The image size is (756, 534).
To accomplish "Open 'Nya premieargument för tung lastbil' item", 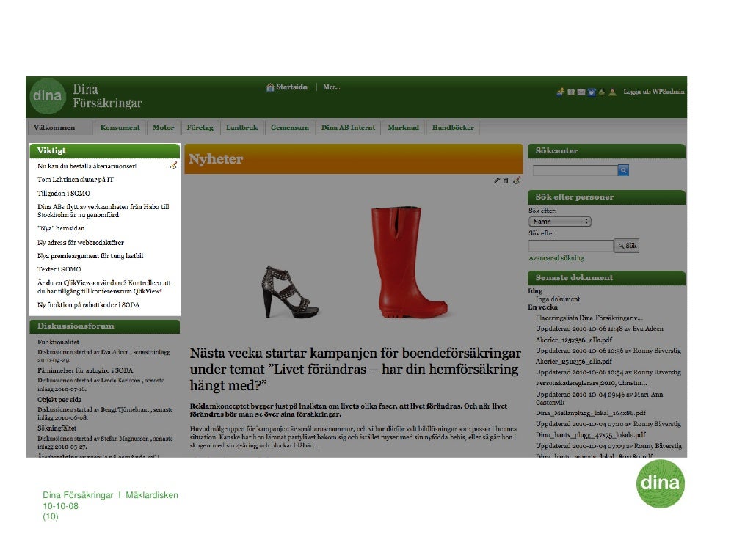I will click(90, 256).
